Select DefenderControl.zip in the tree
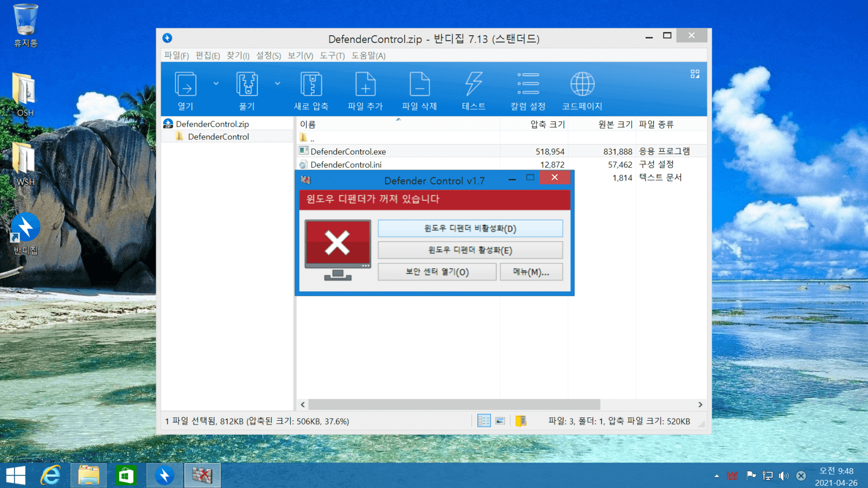Image resolution: width=868 pixels, height=488 pixels. 212,124
